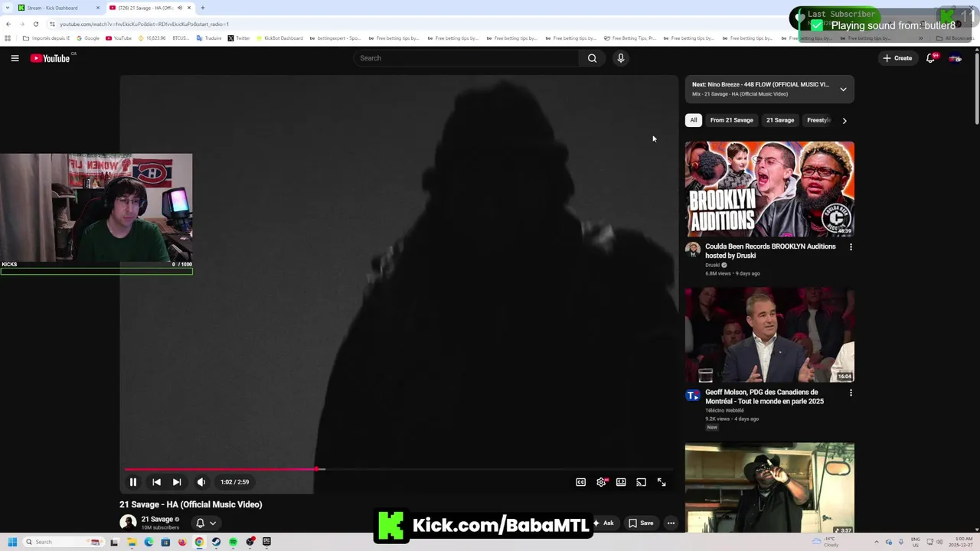Viewport: 980px width, 551px height.
Task: Select the 21 Savage filter chip
Action: (780, 120)
